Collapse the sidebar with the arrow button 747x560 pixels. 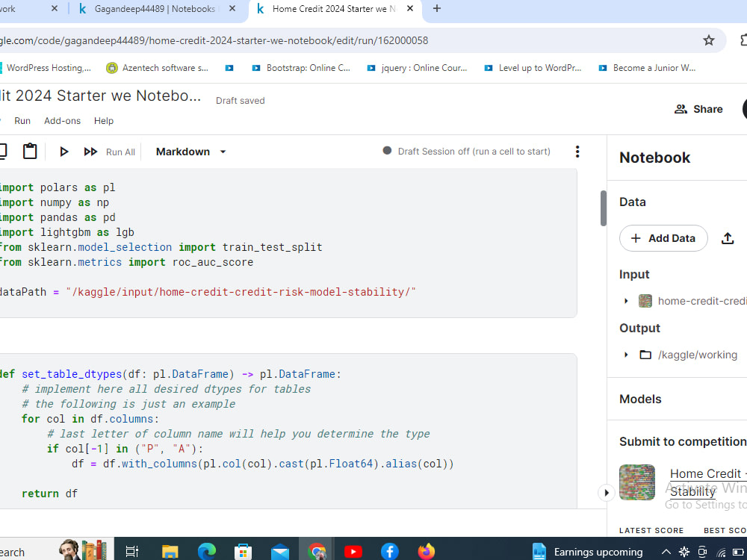point(606,492)
